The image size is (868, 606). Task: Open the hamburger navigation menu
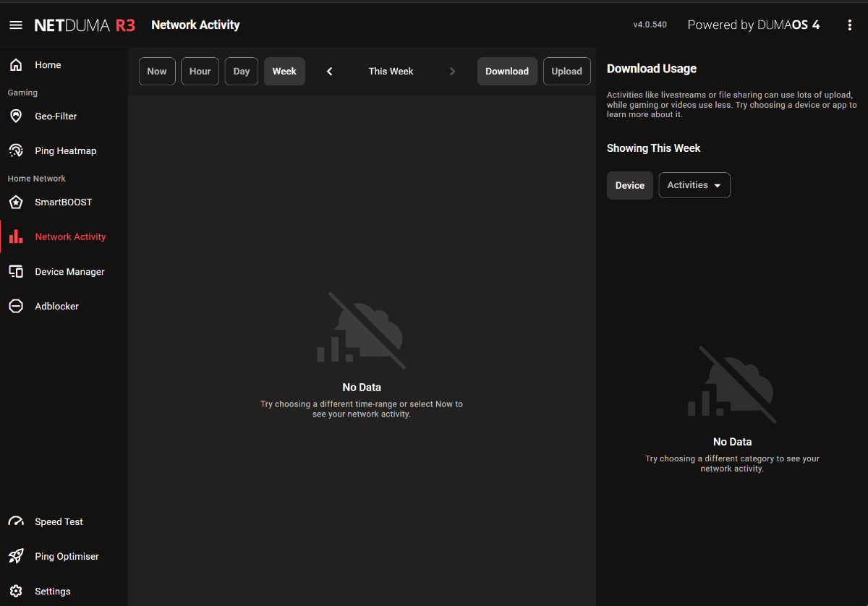(16, 25)
